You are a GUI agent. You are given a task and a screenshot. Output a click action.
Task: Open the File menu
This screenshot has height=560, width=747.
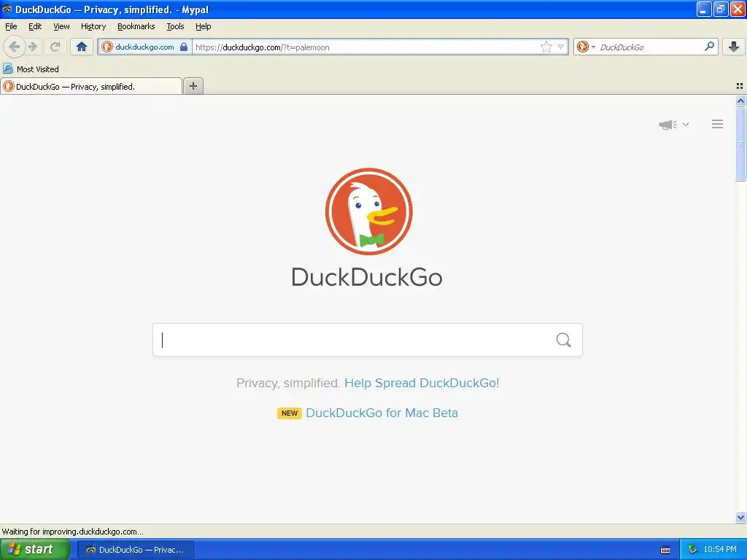point(11,26)
